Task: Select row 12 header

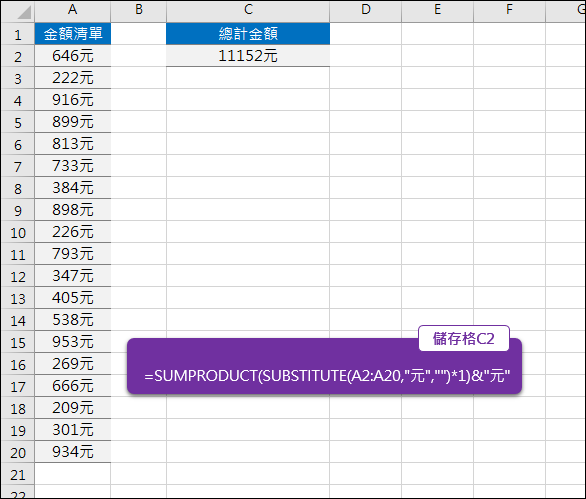Action: (18, 276)
